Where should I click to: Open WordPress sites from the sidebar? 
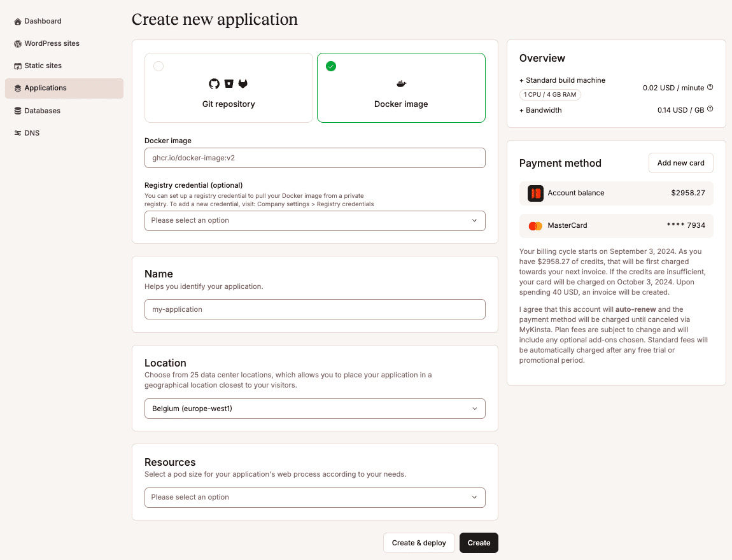tap(51, 43)
